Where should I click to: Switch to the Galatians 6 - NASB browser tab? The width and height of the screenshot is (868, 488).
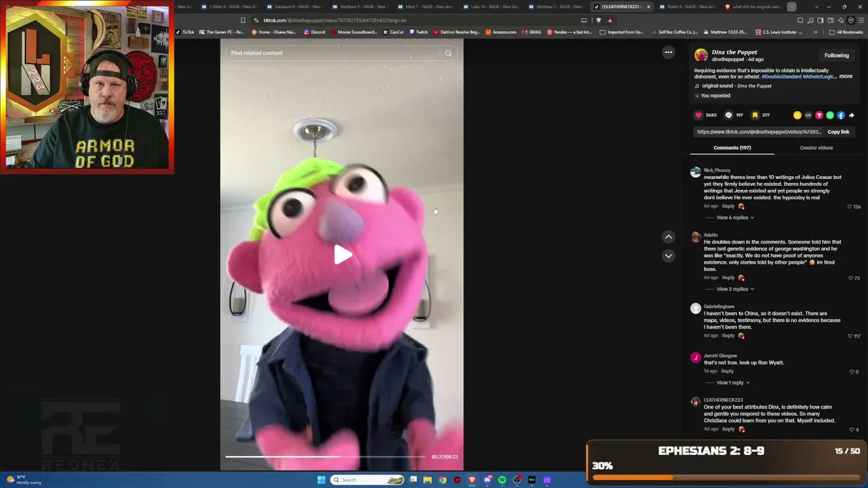click(295, 7)
